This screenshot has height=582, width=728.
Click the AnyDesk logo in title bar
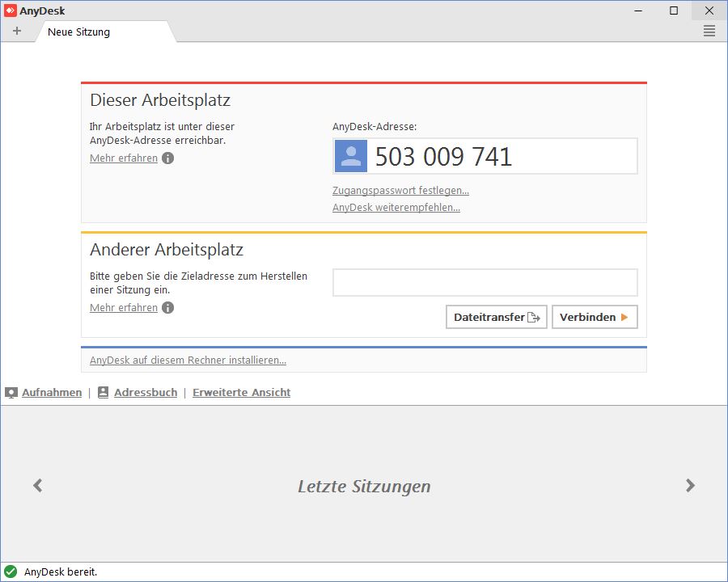click(x=10, y=11)
